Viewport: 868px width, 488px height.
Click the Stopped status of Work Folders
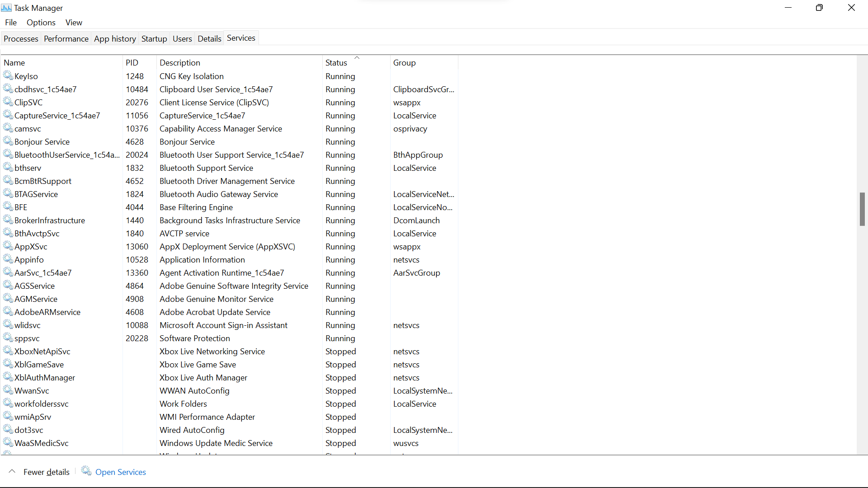340,404
